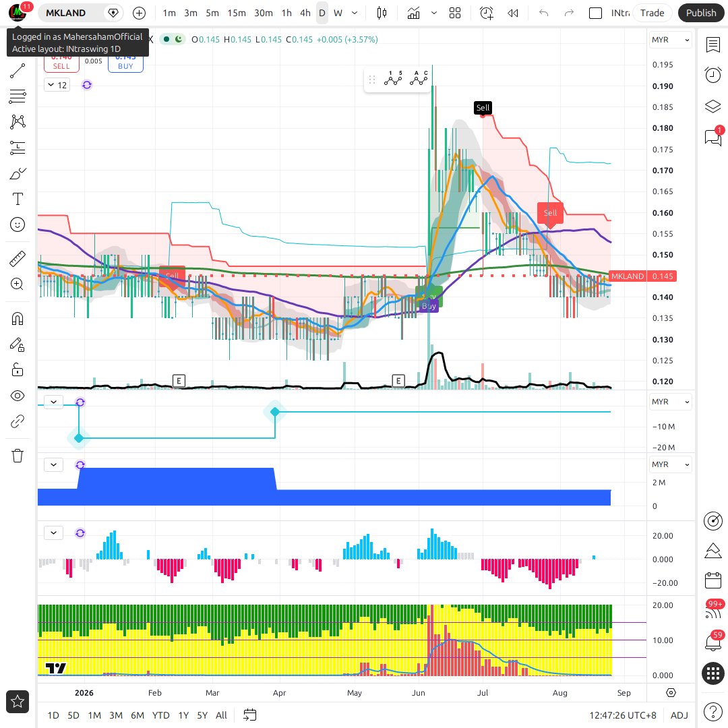The image size is (728, 728).
Task: Open timezone setting 12:47:26 UTC+8
Action: coord(623,715)
